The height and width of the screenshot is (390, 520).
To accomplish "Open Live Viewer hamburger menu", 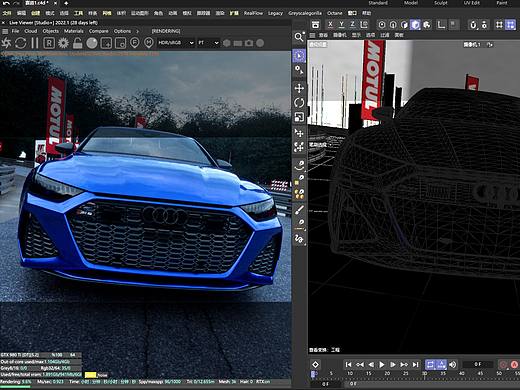I will [5, 31].
